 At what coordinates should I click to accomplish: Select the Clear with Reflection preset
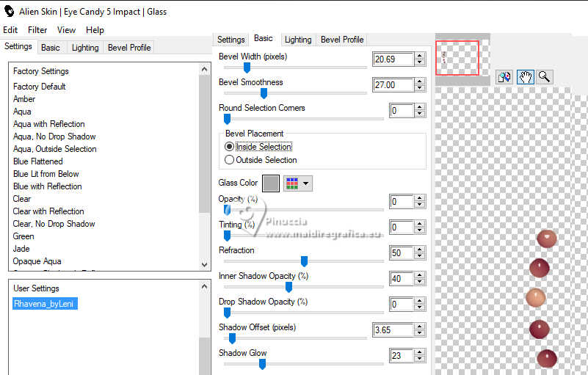click(48, 211)
